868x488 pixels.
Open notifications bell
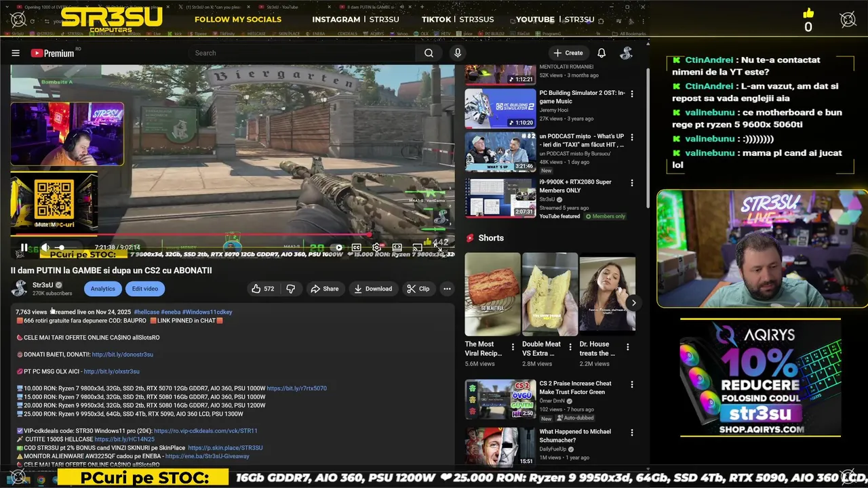601,53
